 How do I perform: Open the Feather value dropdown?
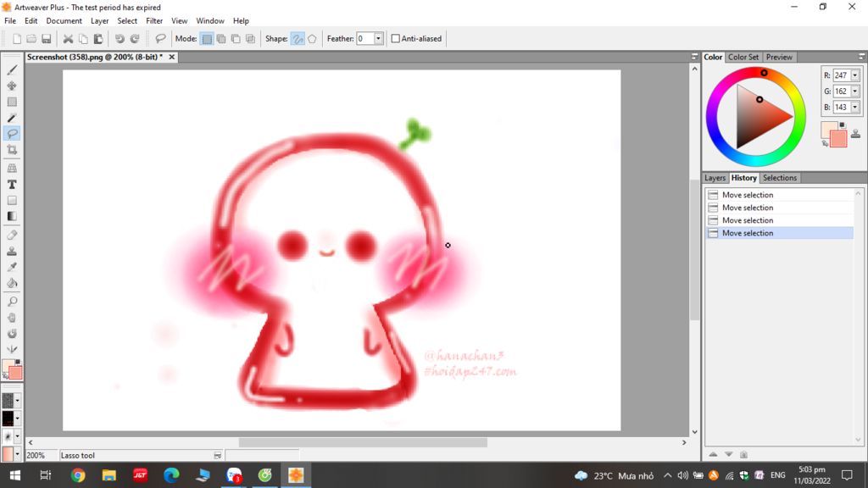pos(378,39)
